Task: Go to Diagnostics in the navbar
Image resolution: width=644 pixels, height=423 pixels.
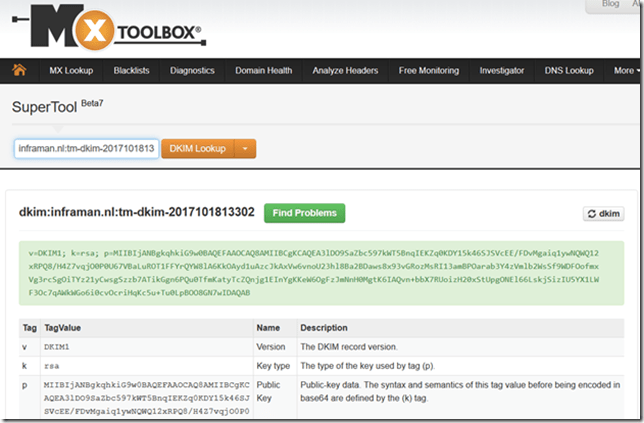Action: click(x=192, y=71)
